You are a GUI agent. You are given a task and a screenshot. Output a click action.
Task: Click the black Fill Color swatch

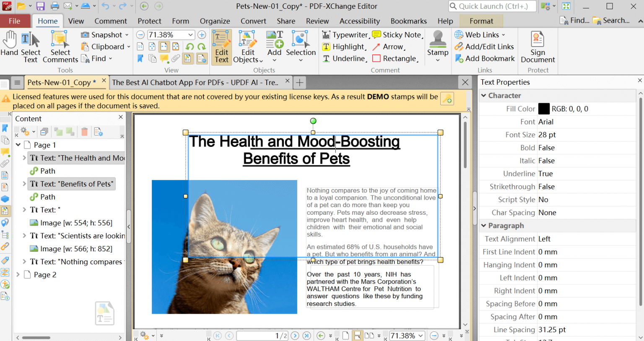(544, 109)
